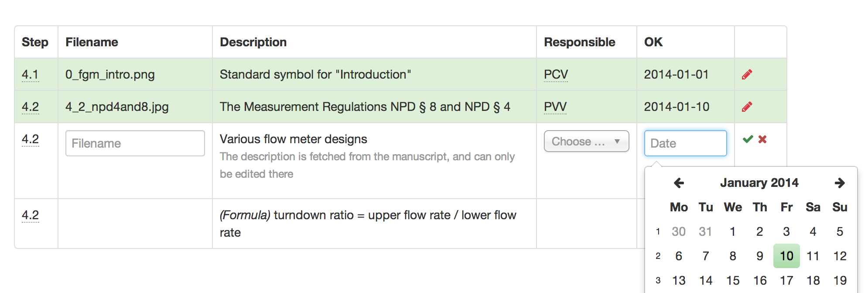Edit the 4_2_npd4and8.jpg row pencil icon
This screenshot has height=293, width=868.
[747, 107]
